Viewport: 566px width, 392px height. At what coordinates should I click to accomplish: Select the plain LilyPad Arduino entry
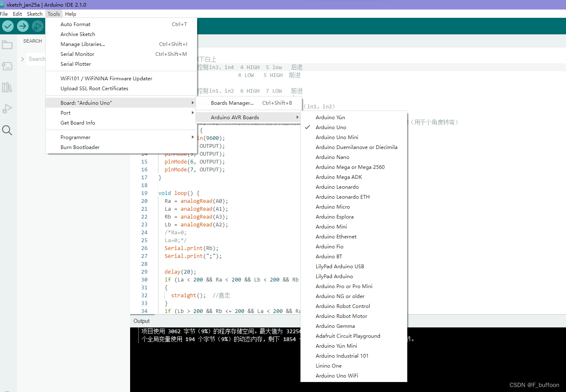click(x=354, y=276)
